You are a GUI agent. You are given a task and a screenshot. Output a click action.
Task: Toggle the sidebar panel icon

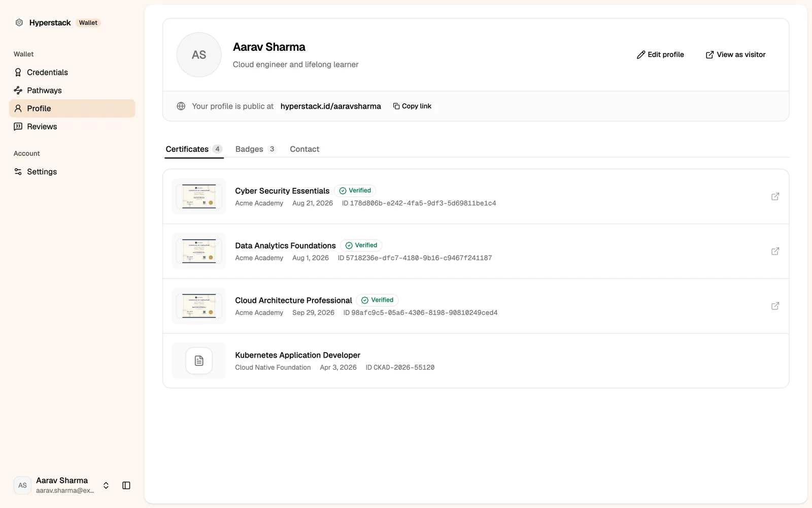pos(126,486)
